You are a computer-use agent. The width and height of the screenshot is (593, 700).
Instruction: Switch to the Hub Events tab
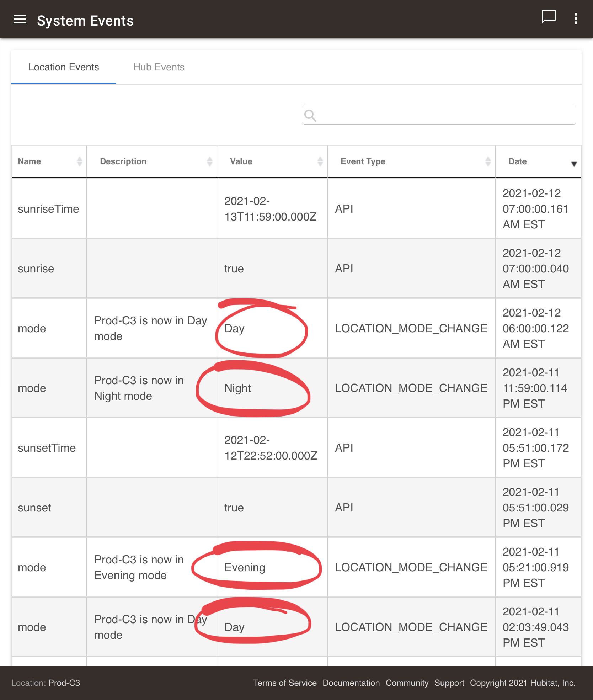159,67
